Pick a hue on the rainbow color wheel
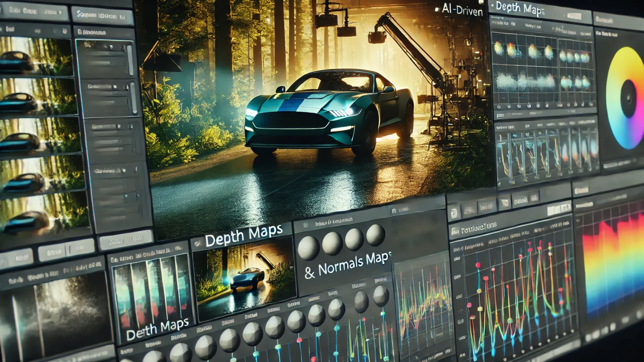This screenshot has height=362, width=644. pos(625,98)
